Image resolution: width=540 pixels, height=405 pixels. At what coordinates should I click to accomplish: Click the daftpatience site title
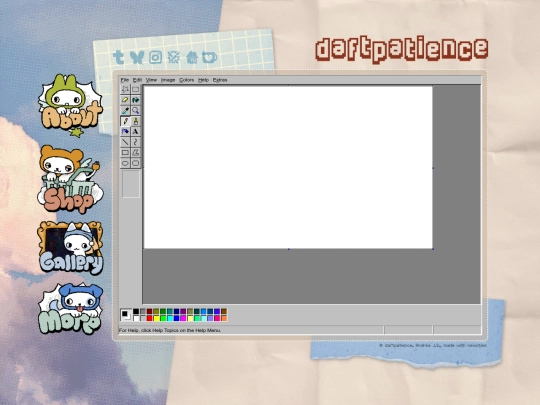tap(402, 50)
